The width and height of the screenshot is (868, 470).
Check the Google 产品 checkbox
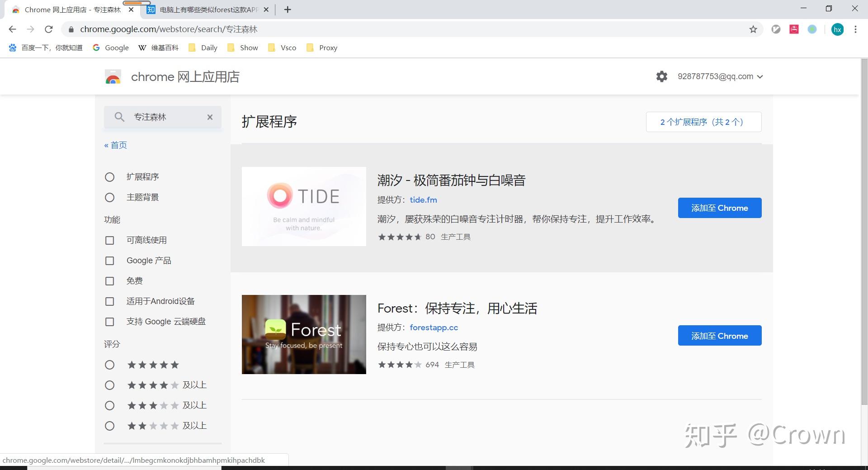[x=109, y=261]
